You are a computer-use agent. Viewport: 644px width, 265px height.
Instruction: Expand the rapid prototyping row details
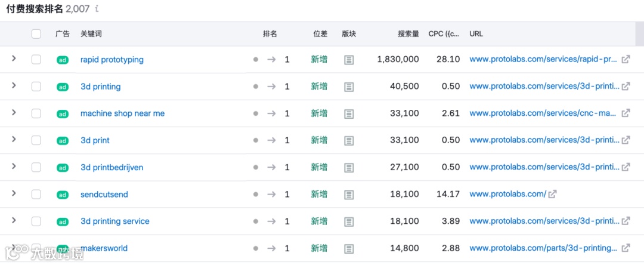coord(14,59)
